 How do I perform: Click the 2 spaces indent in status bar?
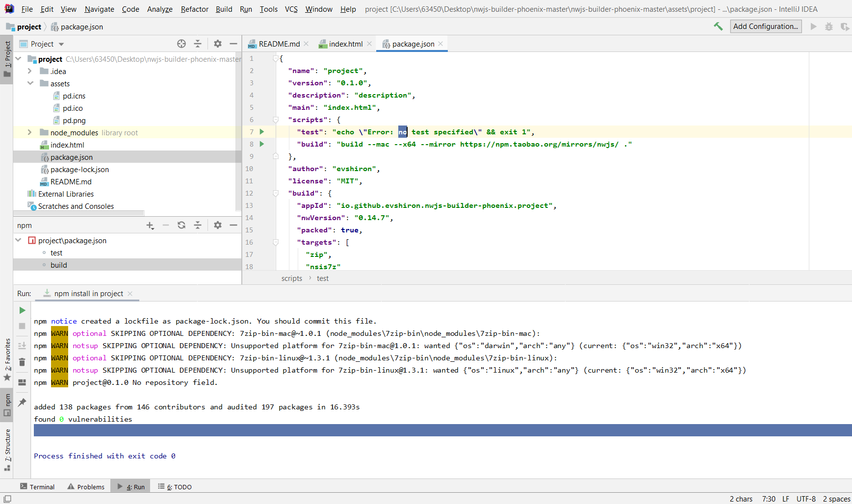pyautogui.click(x=836, y=499)
